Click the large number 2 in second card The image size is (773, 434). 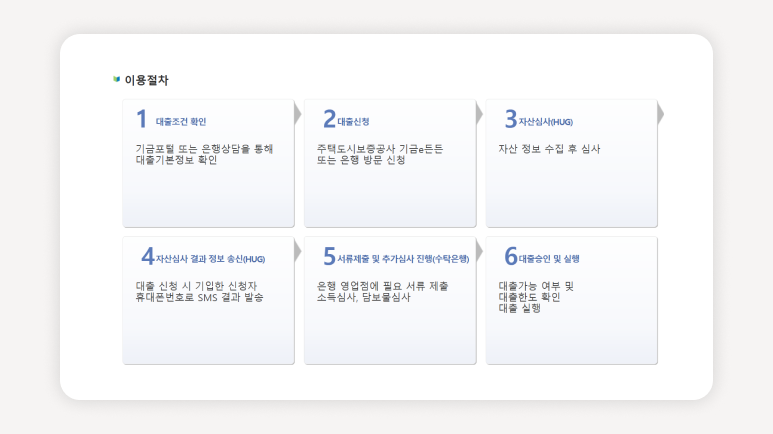pyautogui.click(x=329, y=119)
